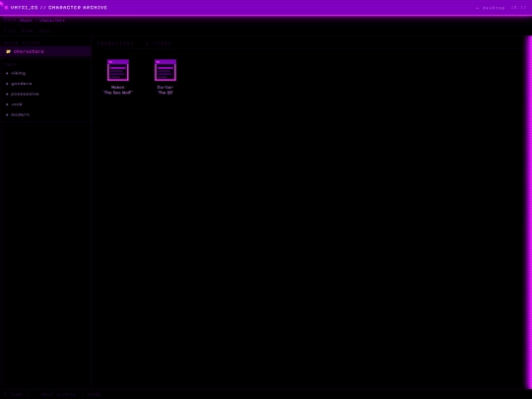Screen dimensions: 532x399
Task: Click the magenta vertical scrollbar at right edge
Action: click(529, 212)
